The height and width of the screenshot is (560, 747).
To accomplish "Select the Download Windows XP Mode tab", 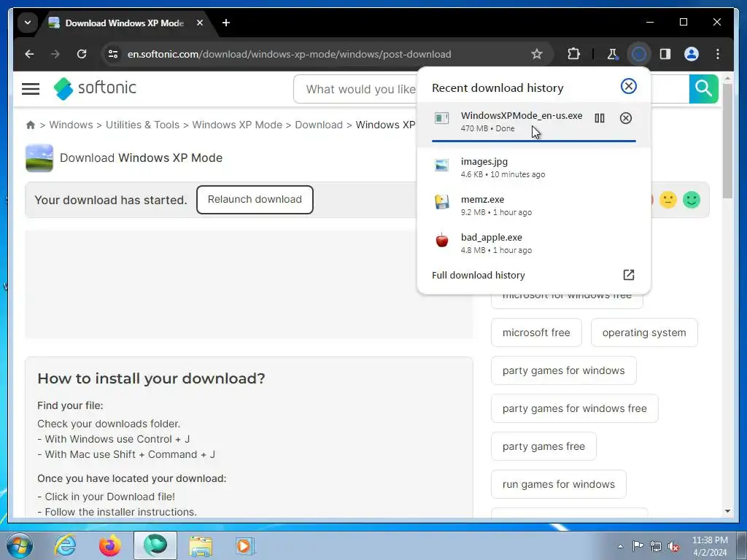I will (125, 23).
